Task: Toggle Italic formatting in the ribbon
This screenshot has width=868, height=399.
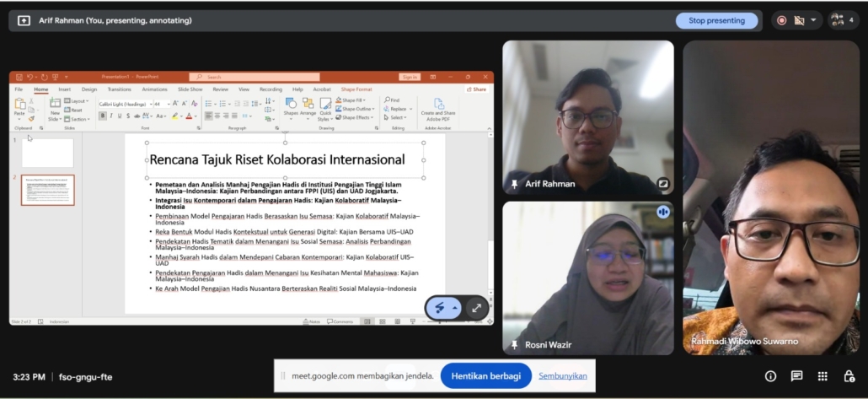Action: (111, 116)
